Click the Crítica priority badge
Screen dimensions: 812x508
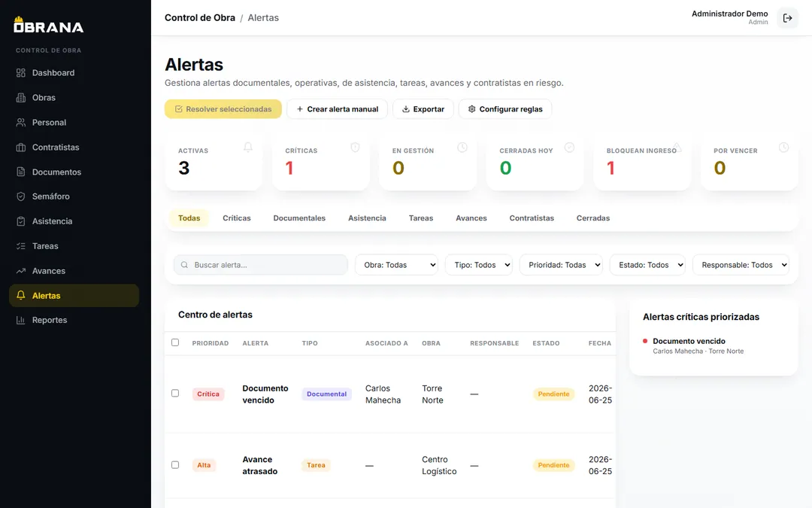point(208,394)
